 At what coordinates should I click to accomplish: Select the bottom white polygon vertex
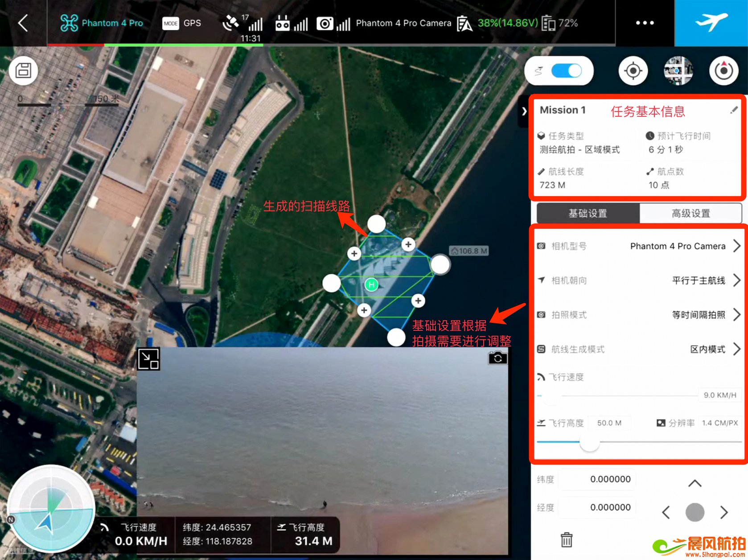click(x=396, y=338)
